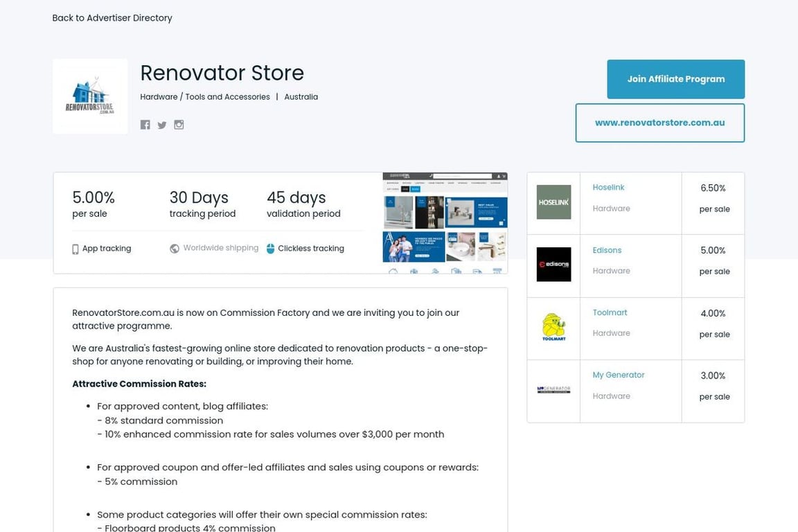Open the Renovator Store Instagram icon
This screenshot has width=798, height=532.
coord(179,125)
